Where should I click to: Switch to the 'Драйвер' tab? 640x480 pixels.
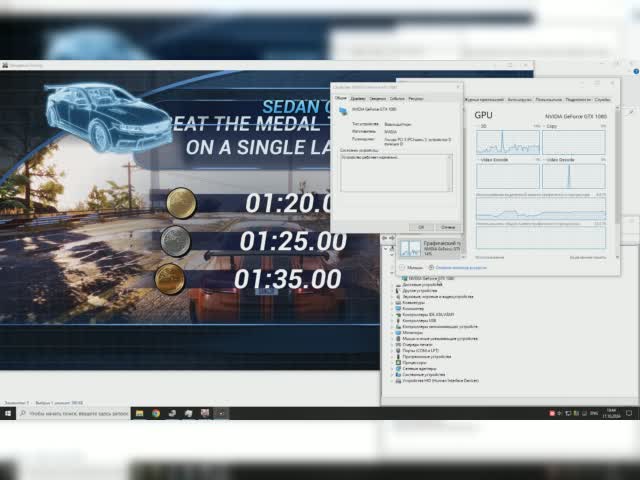tap(358, 99)
